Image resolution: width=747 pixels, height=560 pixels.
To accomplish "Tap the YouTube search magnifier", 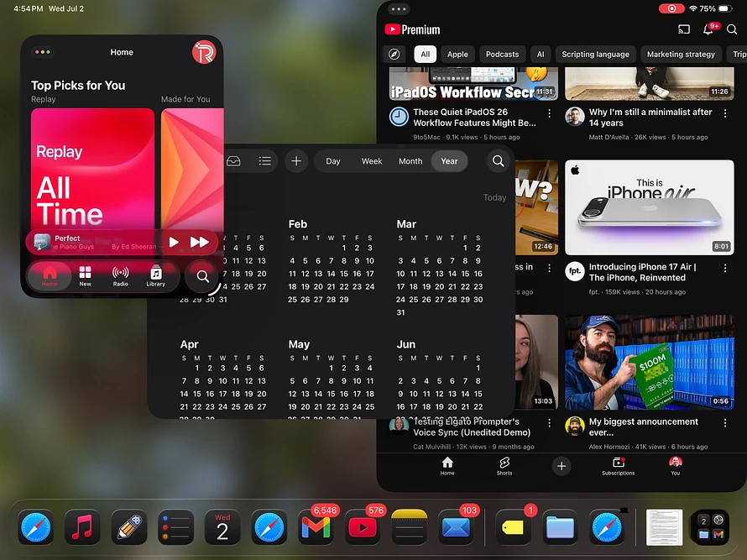I will pyautogui.click(x=732, y=29).
